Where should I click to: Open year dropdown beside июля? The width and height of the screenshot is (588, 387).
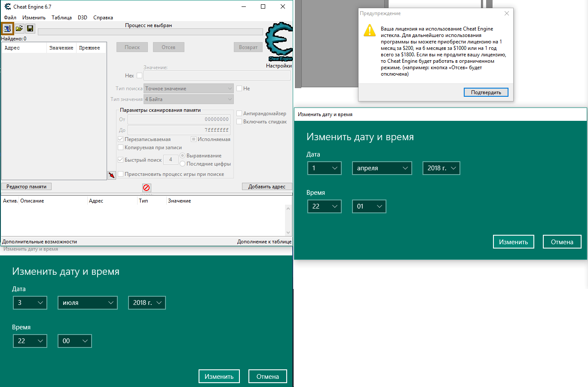[147, 303]
